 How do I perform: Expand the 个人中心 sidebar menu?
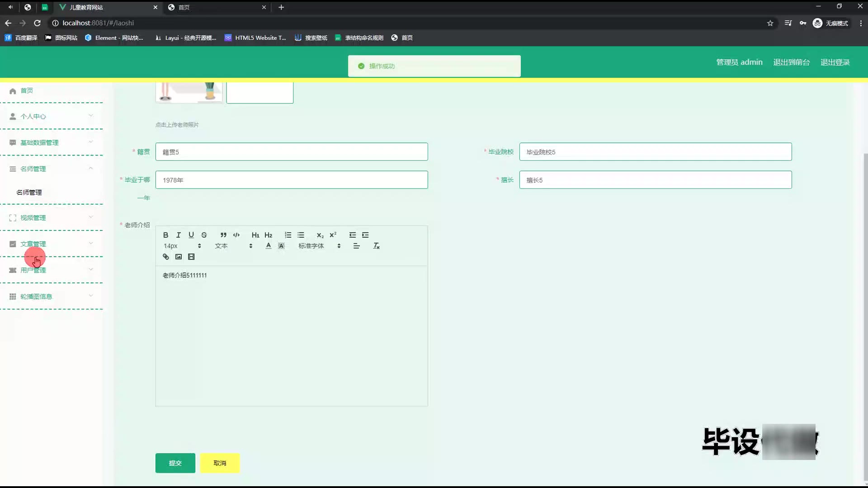pyautogui.click(x=52, y=116)
